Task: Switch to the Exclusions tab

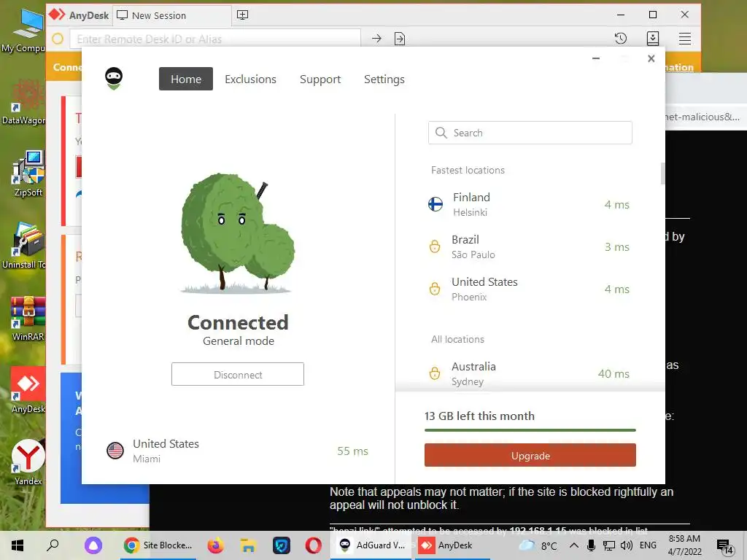Action: (251, 79)
